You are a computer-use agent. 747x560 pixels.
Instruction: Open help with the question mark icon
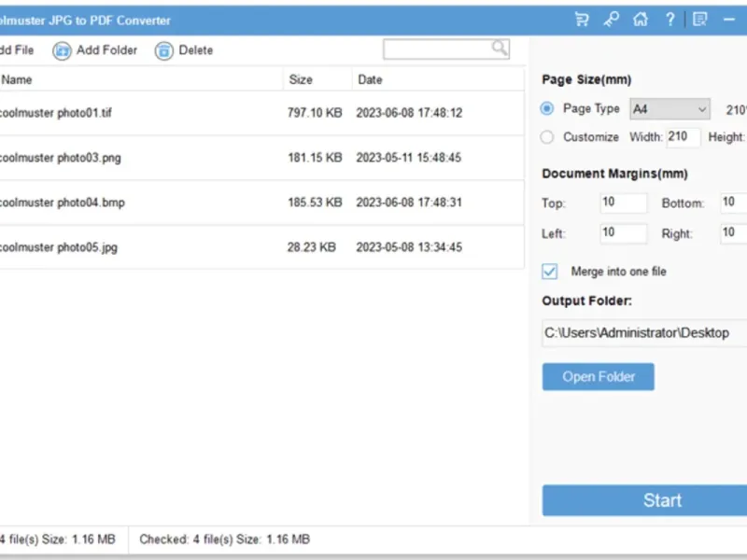tap(670, 20)
